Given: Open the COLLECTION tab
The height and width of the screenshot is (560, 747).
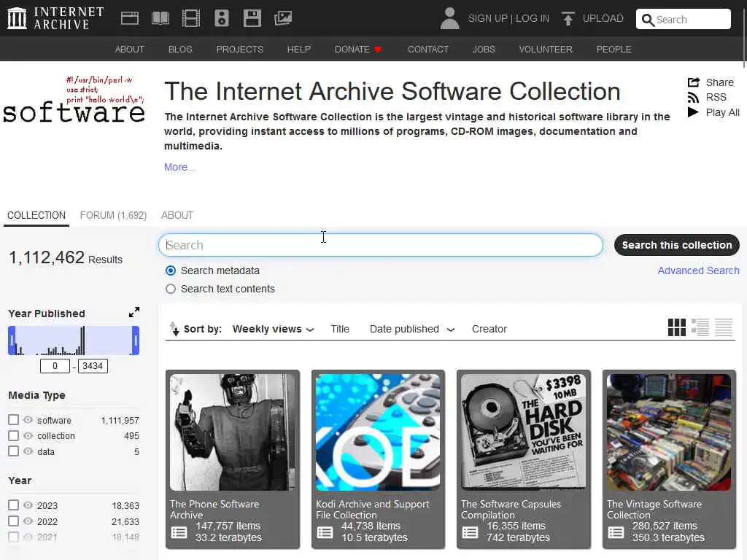Looking at the screenshot, I should point(36,215).
